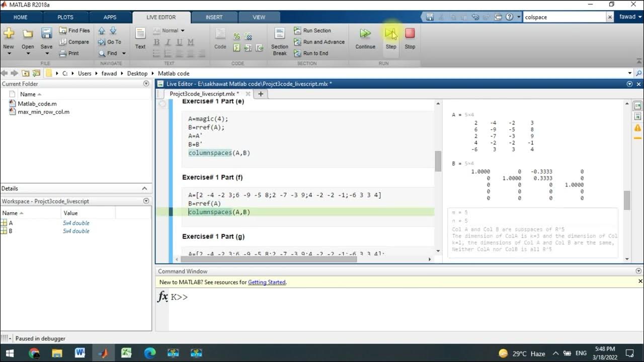Select the LIVE EDITOR tab
The width and height of the screenshot is (644, 362).
[x=162, y=17]
